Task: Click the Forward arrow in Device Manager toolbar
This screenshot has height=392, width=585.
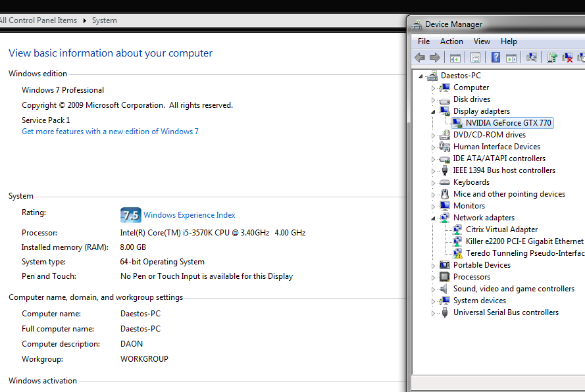Action: click(435, 57)
